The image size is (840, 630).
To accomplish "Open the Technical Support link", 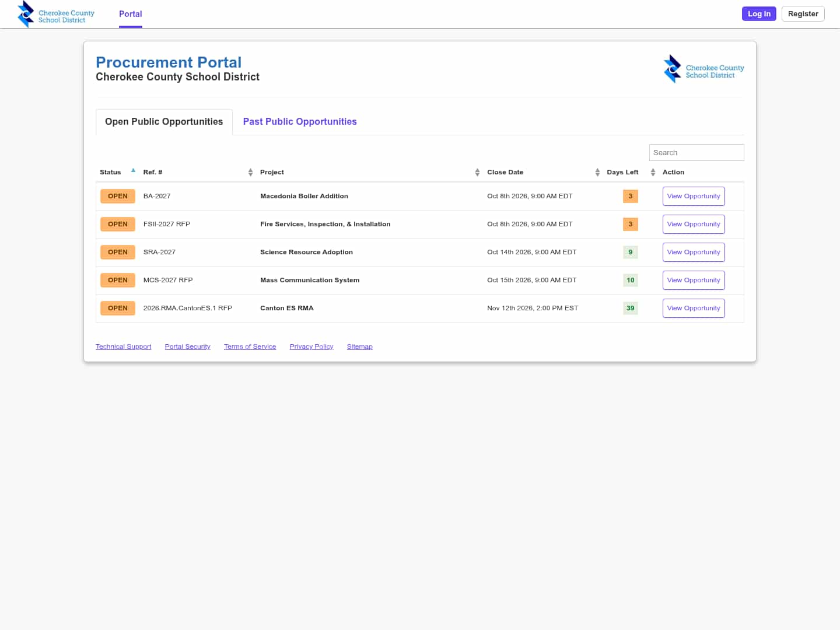I will tap(123, 346).
